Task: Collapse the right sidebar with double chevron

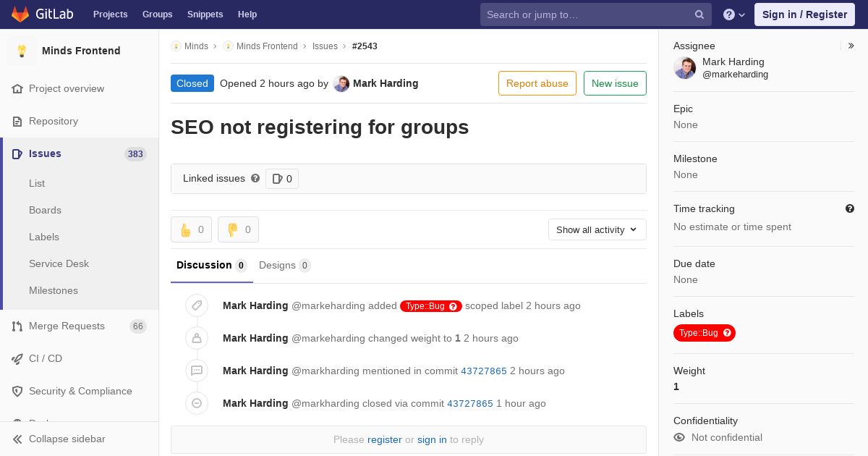Action: click(851, 46)
